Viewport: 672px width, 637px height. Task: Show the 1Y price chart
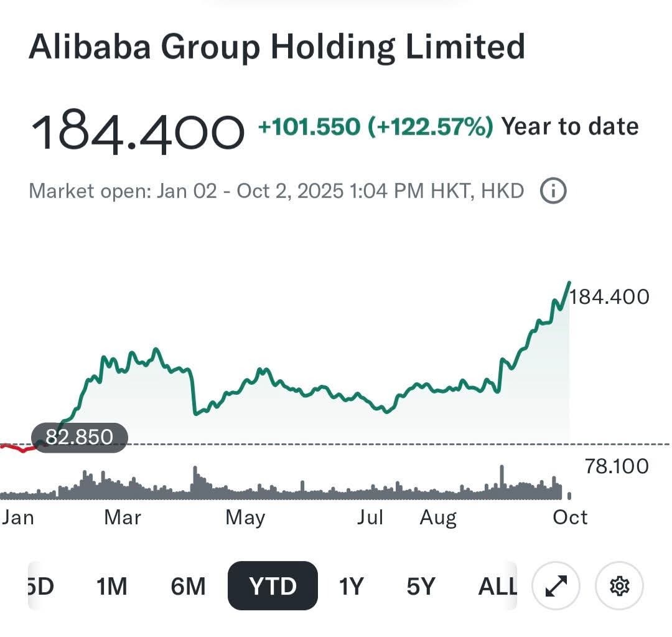click(351, 586)
